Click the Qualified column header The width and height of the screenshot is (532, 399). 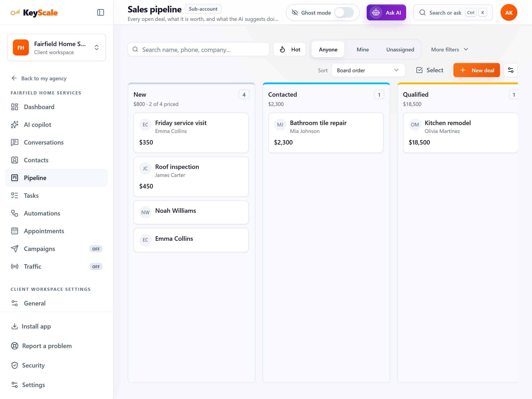416,94
